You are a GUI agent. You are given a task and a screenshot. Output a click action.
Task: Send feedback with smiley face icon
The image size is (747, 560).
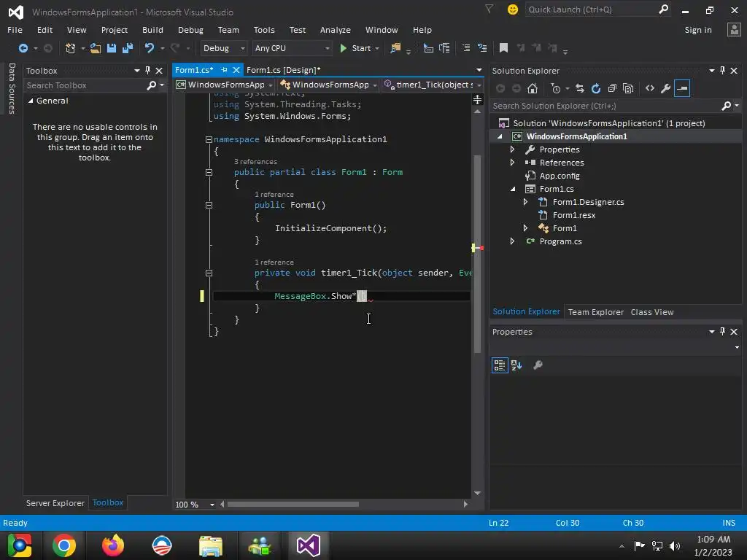point(513,9)
